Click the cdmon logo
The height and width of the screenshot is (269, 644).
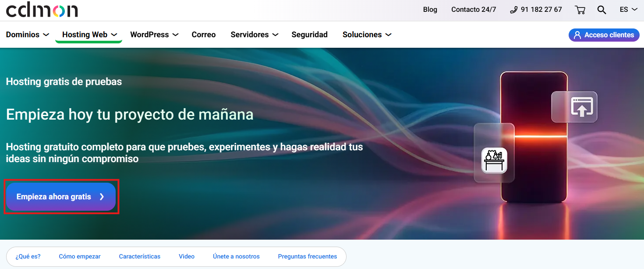click(x=42, y=10)
